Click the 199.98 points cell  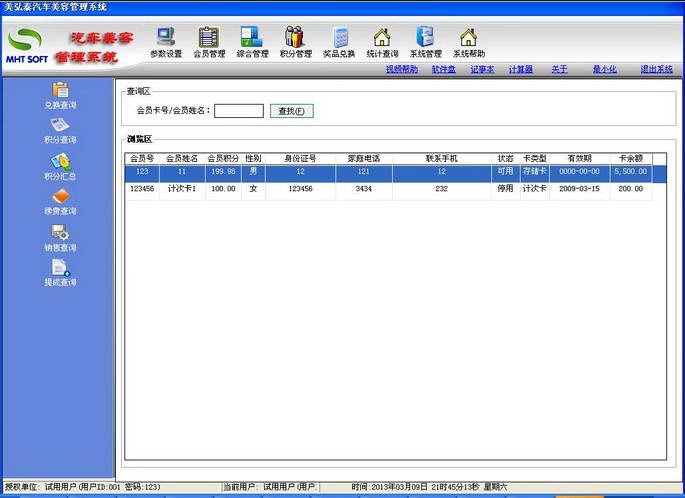[x=223, y=172]
